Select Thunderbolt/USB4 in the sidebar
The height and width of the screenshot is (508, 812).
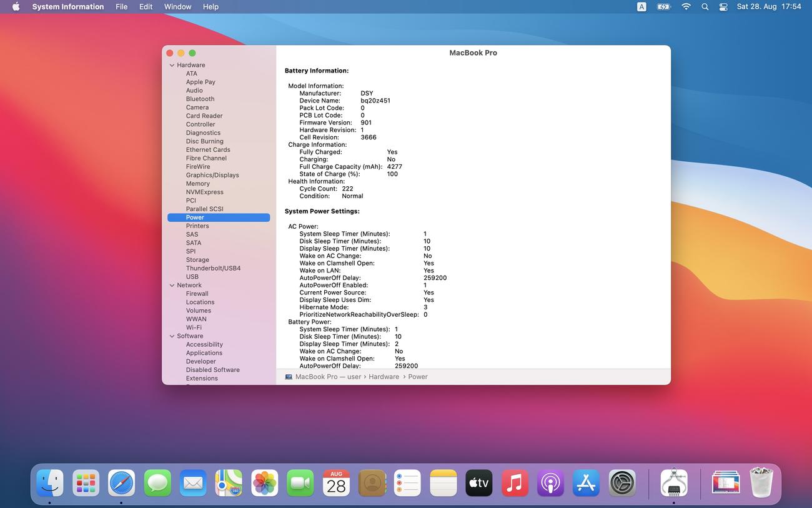(x=213, y=268)
